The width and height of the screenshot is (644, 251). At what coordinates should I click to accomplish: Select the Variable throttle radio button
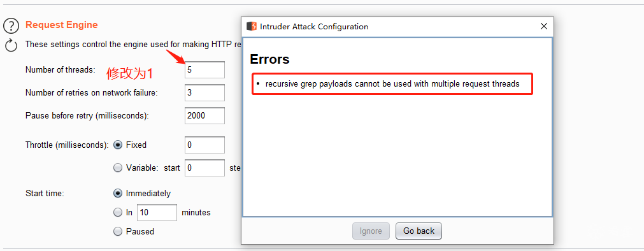[x=118, y=168]
